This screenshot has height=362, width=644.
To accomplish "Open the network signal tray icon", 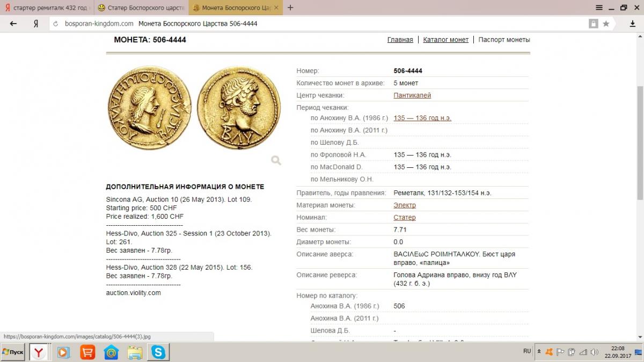I will [583, 352].
